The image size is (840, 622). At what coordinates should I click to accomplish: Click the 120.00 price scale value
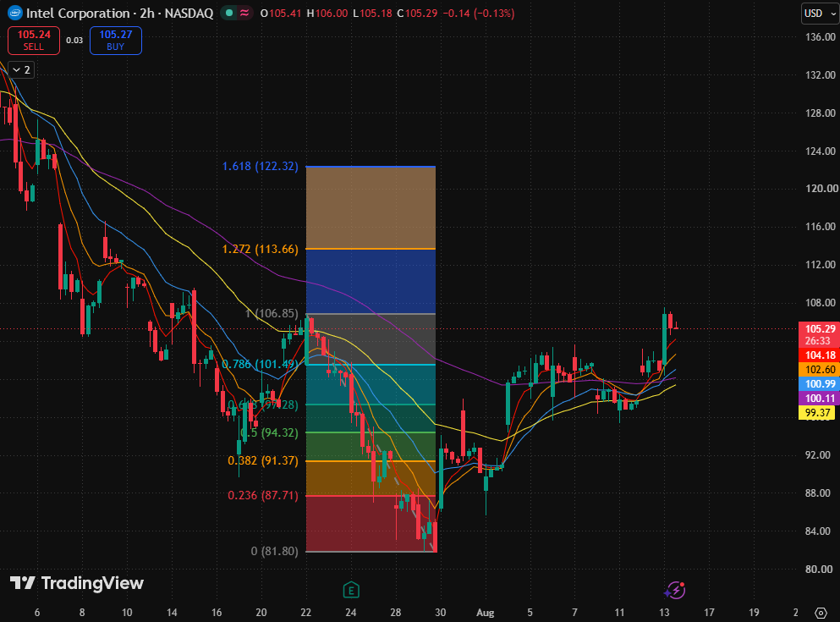click(821, 189)
